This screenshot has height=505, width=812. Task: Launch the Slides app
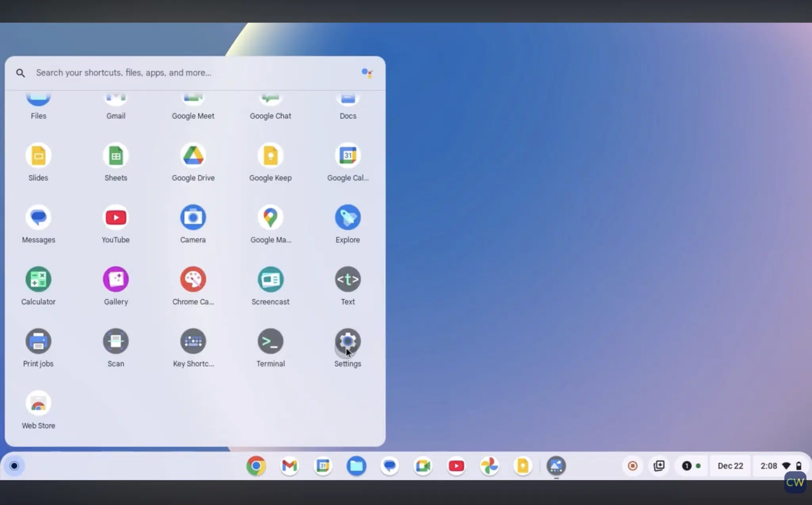pos(38,162)
